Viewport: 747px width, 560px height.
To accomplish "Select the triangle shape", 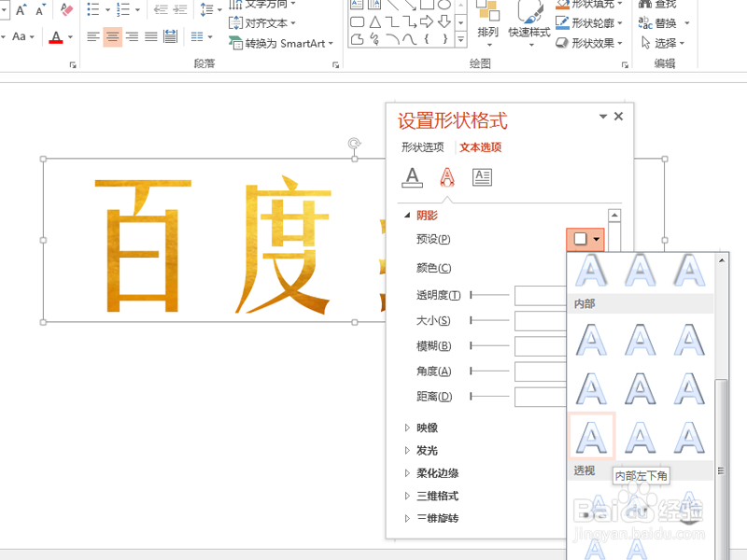I will click(375, 21).
